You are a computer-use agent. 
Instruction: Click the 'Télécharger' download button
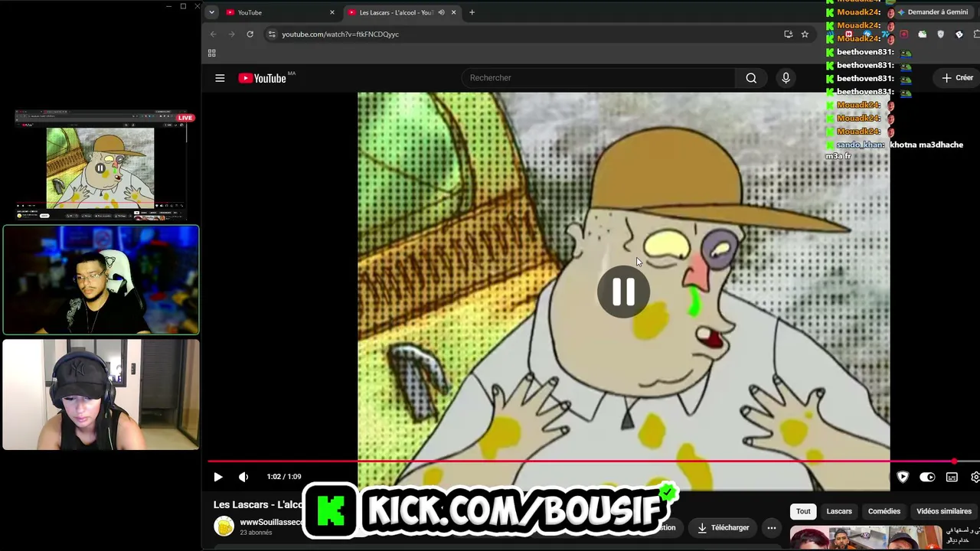[x=724, y=527]
